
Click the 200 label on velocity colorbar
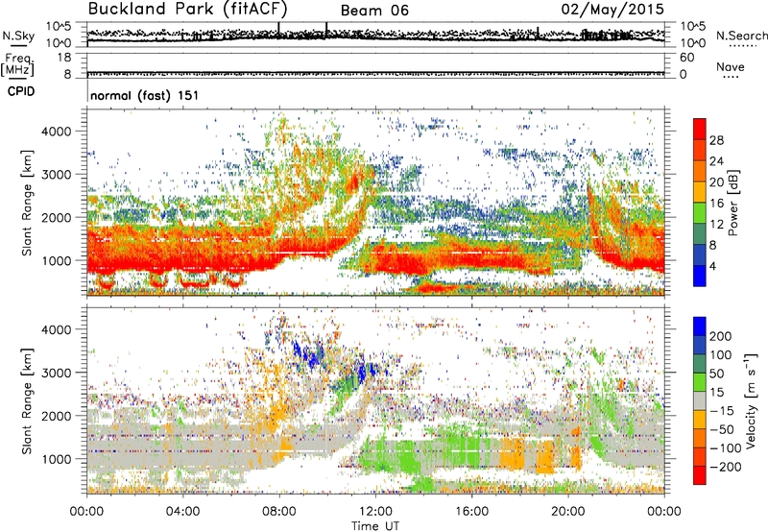point(721,336)
